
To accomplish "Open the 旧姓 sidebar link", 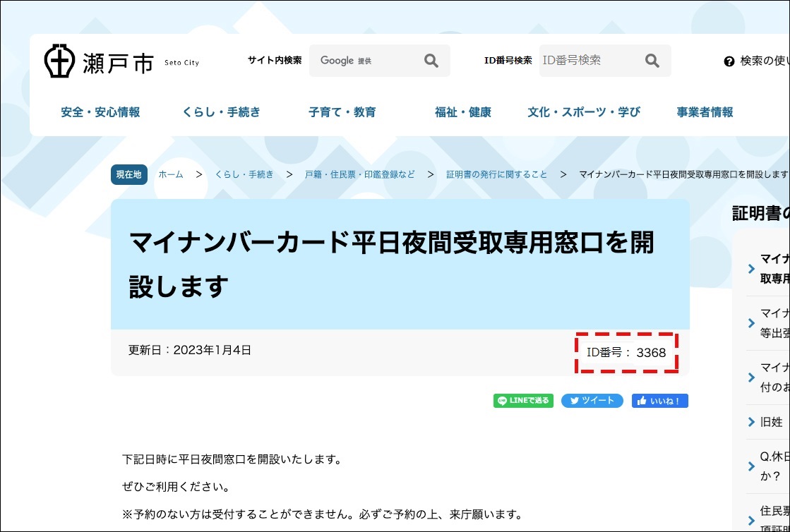I will tap(772, 422).
